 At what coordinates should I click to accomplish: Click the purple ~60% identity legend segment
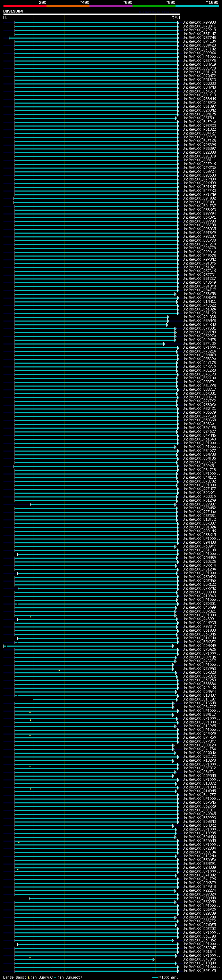111,6
